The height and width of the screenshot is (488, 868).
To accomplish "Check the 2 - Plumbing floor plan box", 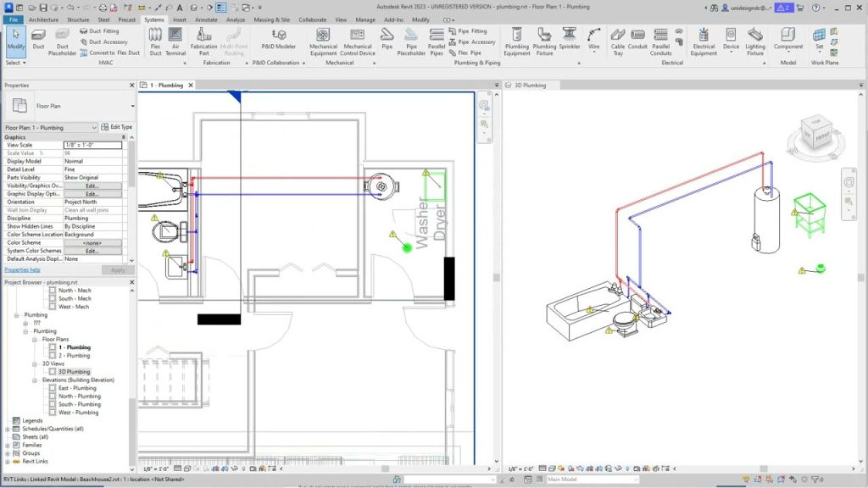I will (53, 355).
